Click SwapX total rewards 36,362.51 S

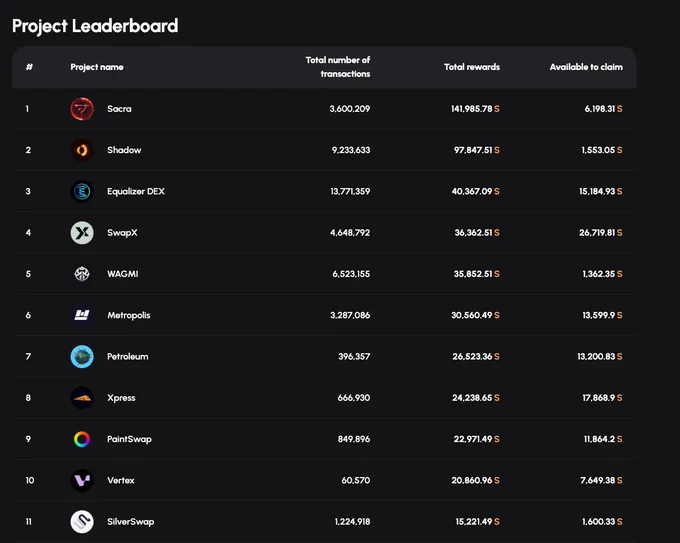click(477, 233)
